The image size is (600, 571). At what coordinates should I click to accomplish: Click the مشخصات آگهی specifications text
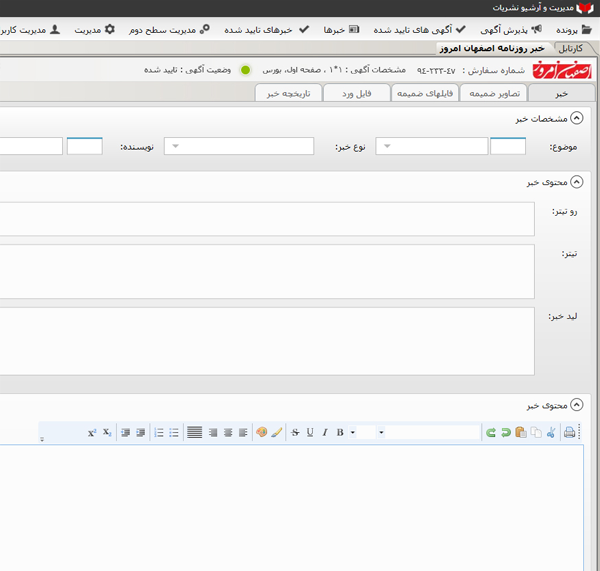(x=334, y=70)
